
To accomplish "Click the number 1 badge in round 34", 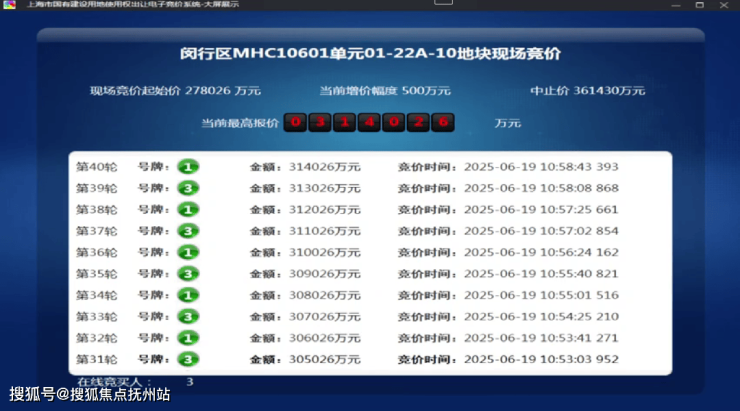I will 189,295.
